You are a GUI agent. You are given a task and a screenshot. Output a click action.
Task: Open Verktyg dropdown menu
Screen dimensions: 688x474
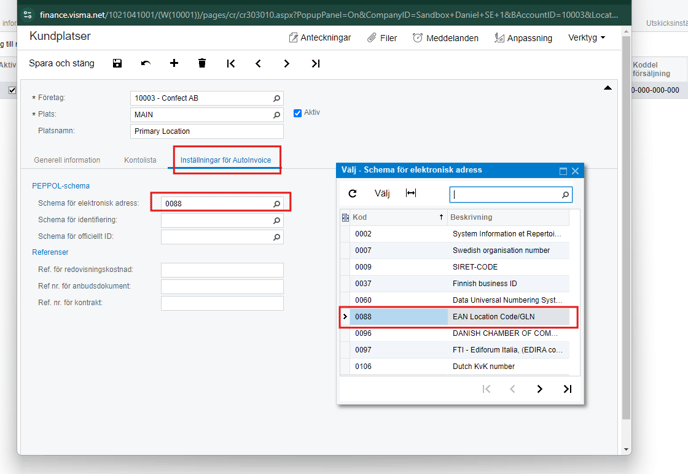click(587, 38)
